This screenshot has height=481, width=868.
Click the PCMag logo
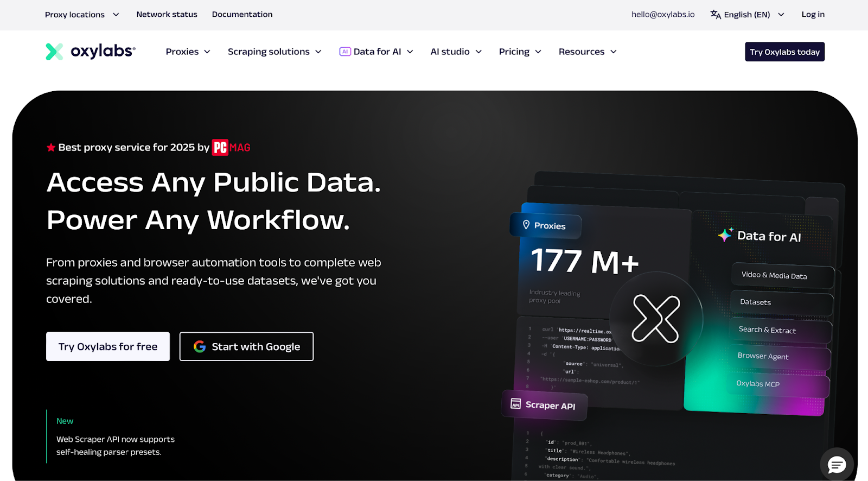pos(231,148)
